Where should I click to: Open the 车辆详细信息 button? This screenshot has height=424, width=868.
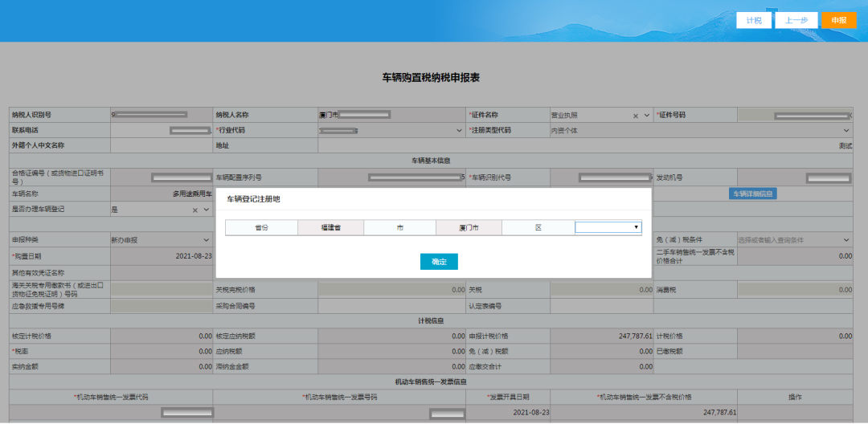(753, 194)
